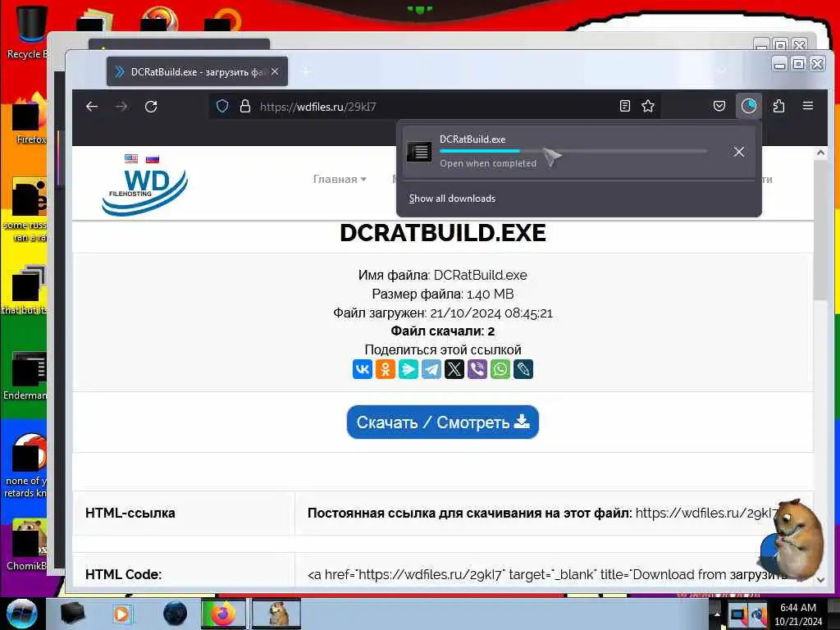The width and height of the screenshot is (840, 630).
Task: Click the hamster desktop mascot
Action: [x=792, y=538]
